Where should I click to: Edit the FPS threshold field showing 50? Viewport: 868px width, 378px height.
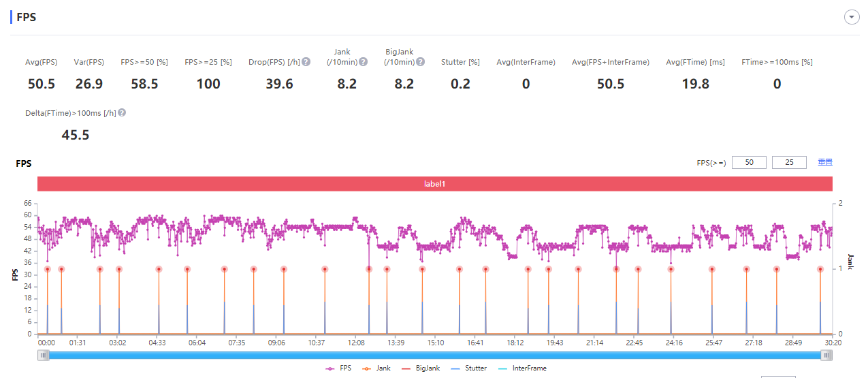point(749,162)
